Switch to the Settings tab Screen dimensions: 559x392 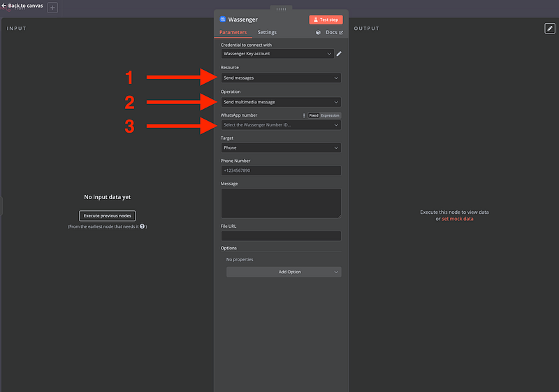(267, 33)
